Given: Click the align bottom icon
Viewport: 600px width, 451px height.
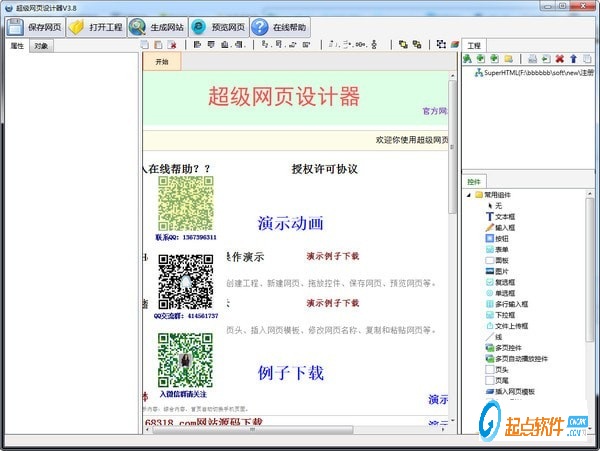Looking at the screenshot, I should [x=225, y=45].
